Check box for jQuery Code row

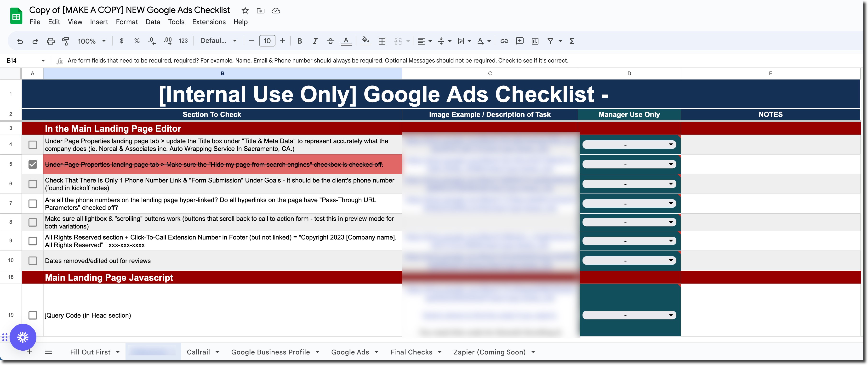[33, 315]
